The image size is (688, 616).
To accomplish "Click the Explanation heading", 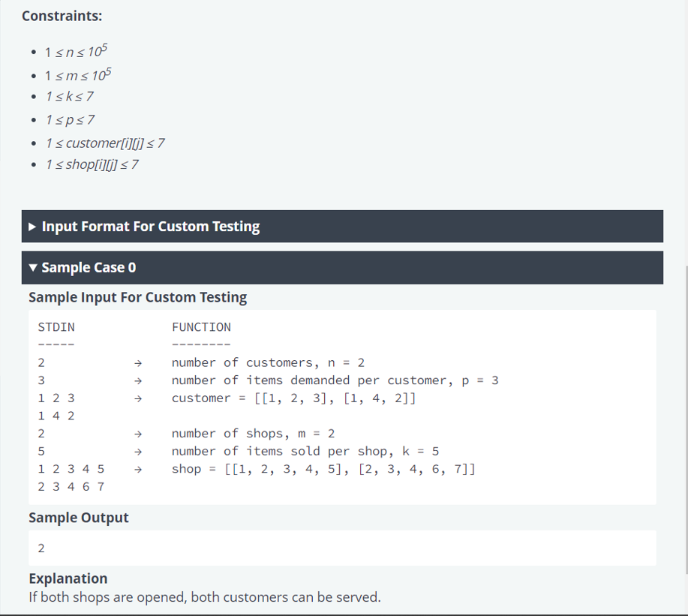I will [x=68, y=578].
